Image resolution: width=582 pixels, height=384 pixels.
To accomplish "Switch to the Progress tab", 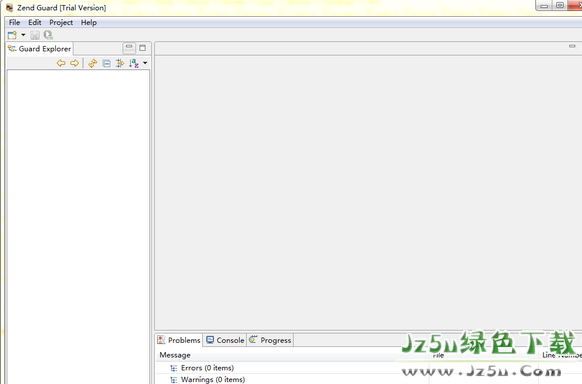I will 270,340.
